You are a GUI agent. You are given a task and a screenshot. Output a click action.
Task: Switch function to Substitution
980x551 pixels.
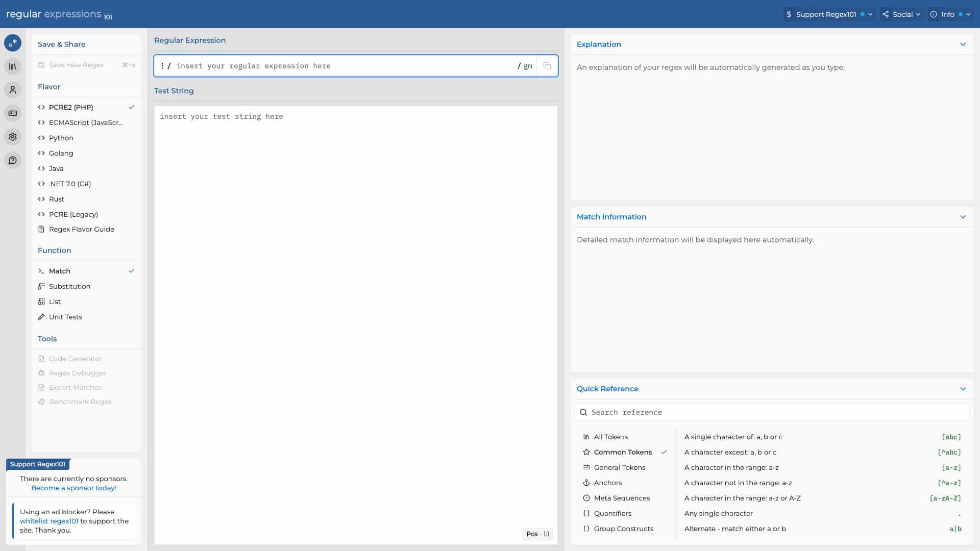click(69, 286)
